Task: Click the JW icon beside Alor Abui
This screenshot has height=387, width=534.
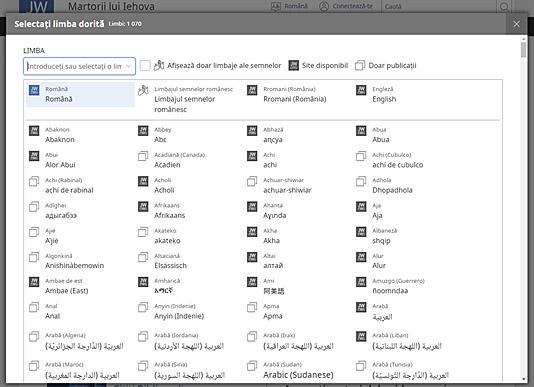Action: coord(34,156)
